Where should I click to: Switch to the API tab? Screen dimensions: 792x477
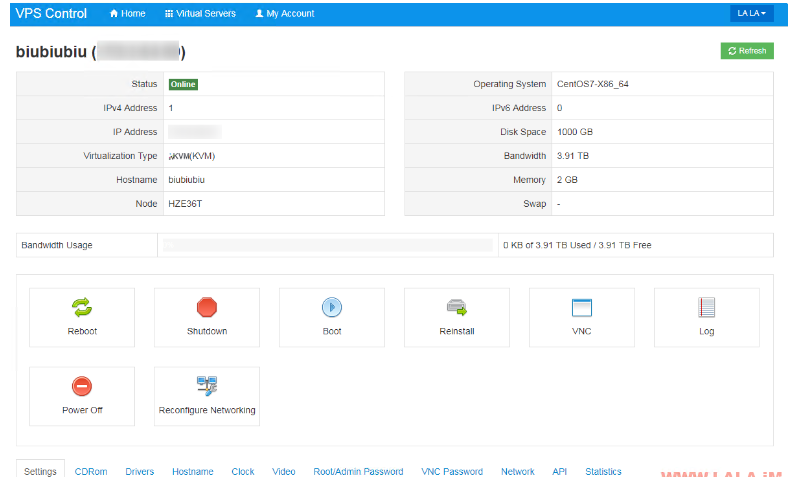(x=560, y=471)
